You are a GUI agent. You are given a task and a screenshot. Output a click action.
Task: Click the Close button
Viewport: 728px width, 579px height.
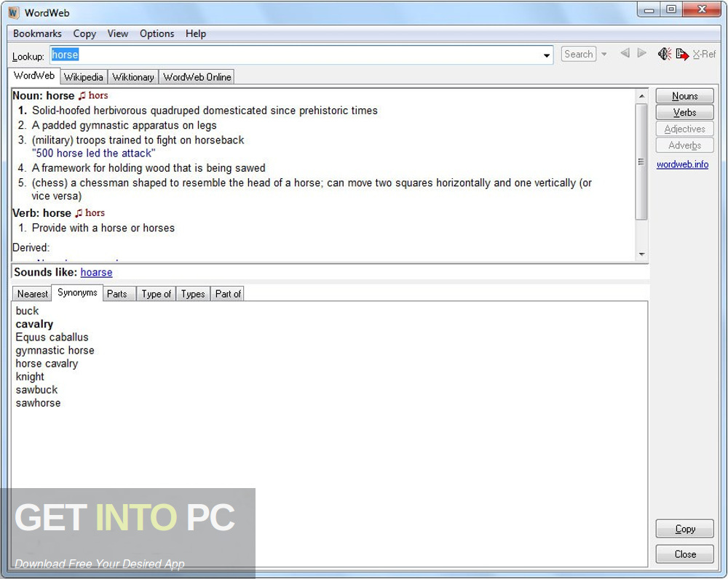point(685,554)
